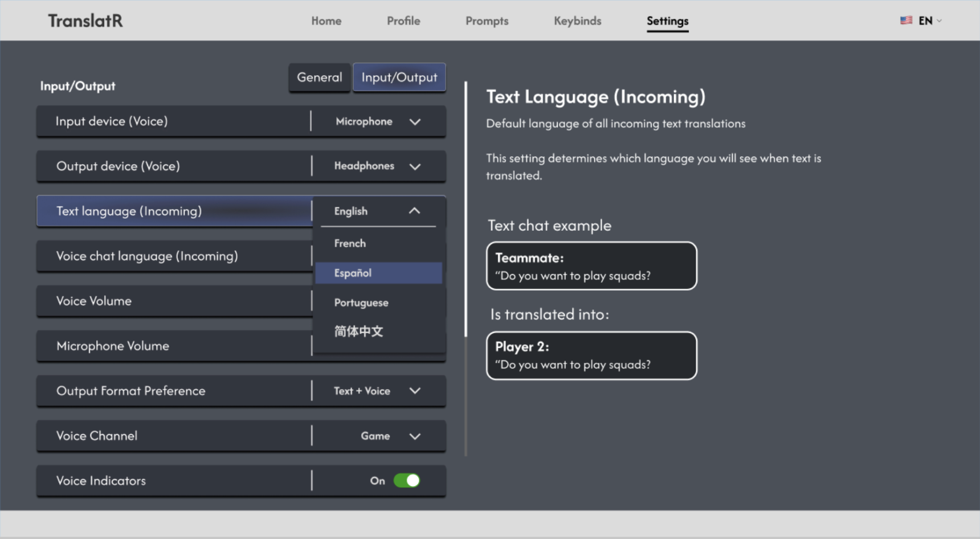Open the Profile page
The width and height of the screenshot is (980, 539).
pyautogui.click(x=403, y=21)
